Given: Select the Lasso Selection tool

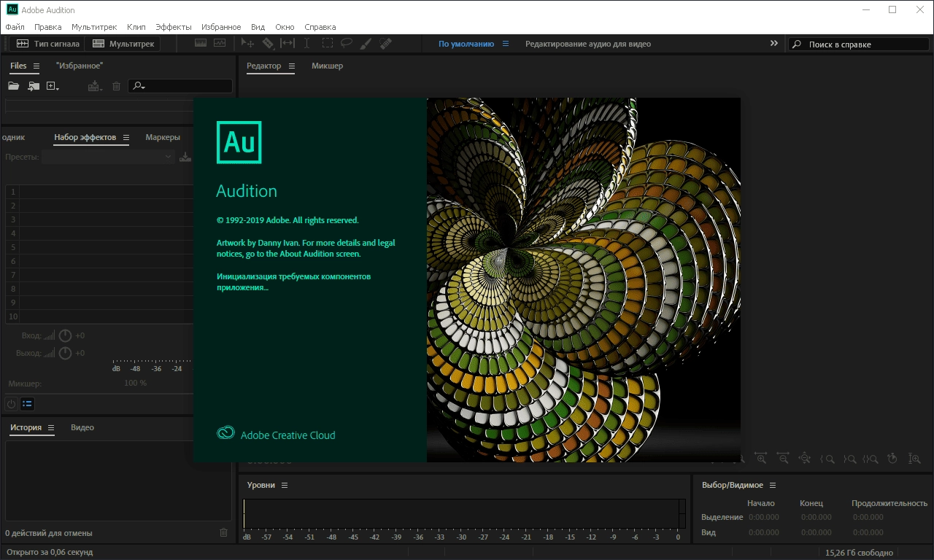Looking at the screenshot, I should coord(347,44).
